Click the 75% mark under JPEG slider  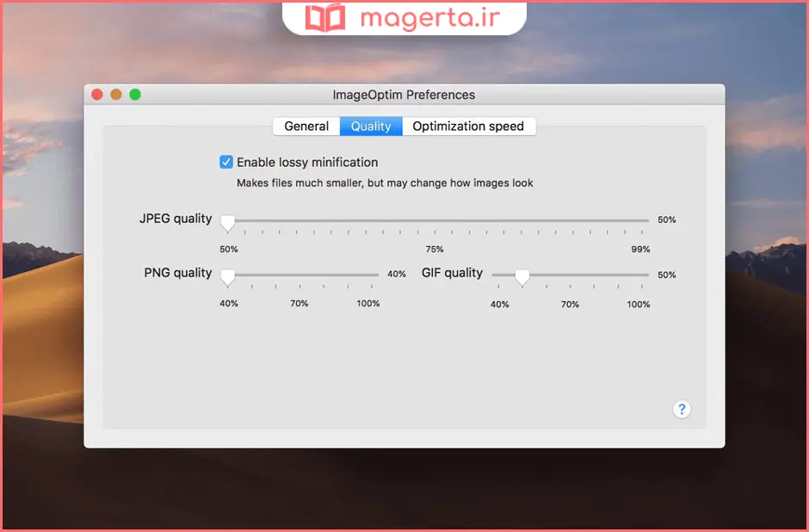[x=435, y=250]
